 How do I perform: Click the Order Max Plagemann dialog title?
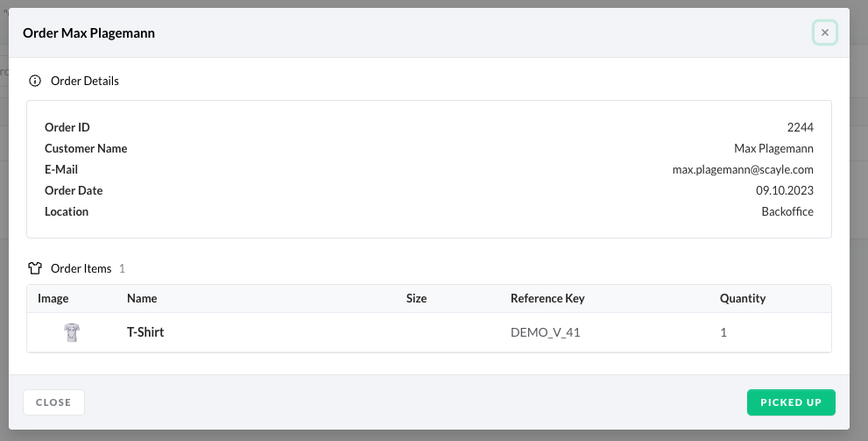click(x=89, y=33)
